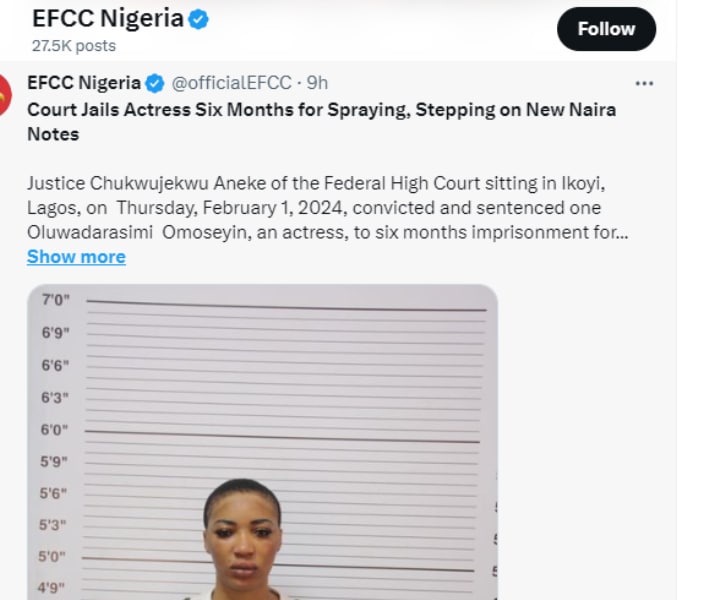Screen dimensions: 703x600
Task: Open the mugshot photo attached to the tweet
Action: [262, 442]
